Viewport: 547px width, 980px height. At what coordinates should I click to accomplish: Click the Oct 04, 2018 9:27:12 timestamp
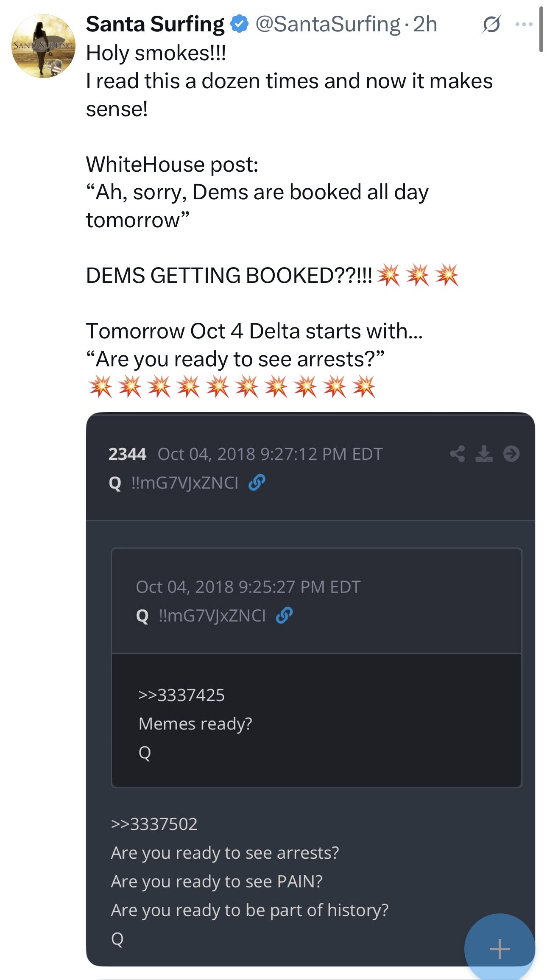pos(270,454)
